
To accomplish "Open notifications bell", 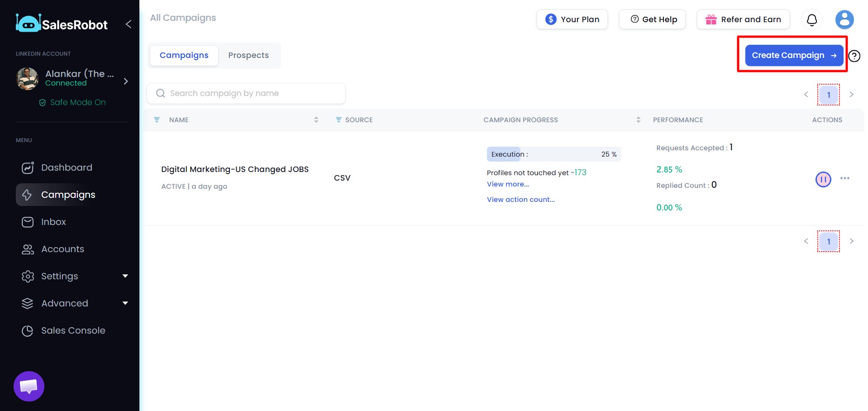I will coord(811,19).
